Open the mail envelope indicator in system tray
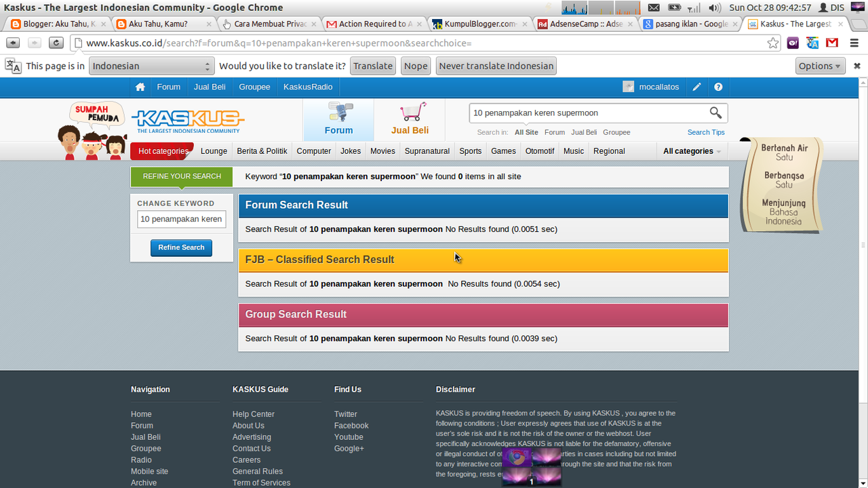This screenshot has width=868, height=488. coord(654,7)
